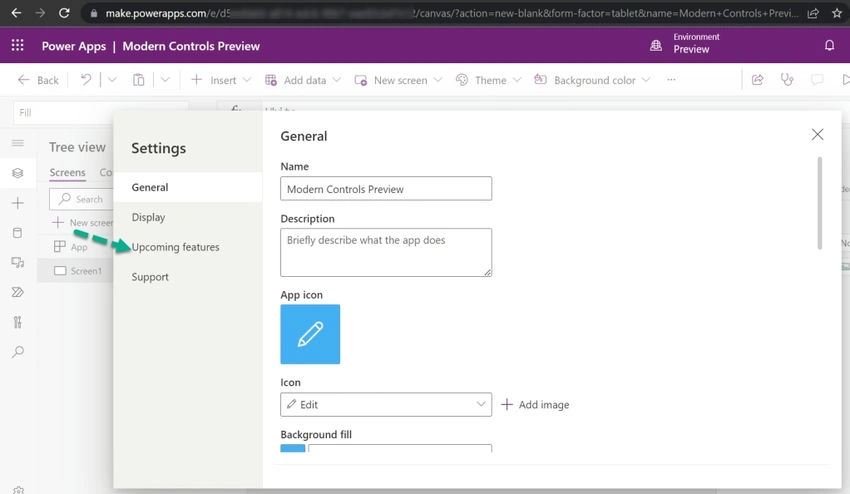Open the Support settings tab
Image resolution: width=850 pixels, height=494 pixels.
click(x=188, y=277)
